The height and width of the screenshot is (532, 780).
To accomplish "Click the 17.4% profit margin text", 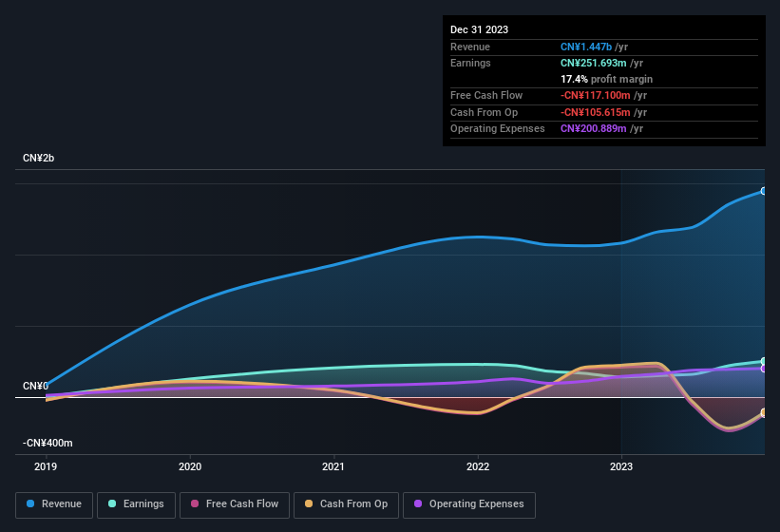I will pyautogui.click(x=606, y=79).
